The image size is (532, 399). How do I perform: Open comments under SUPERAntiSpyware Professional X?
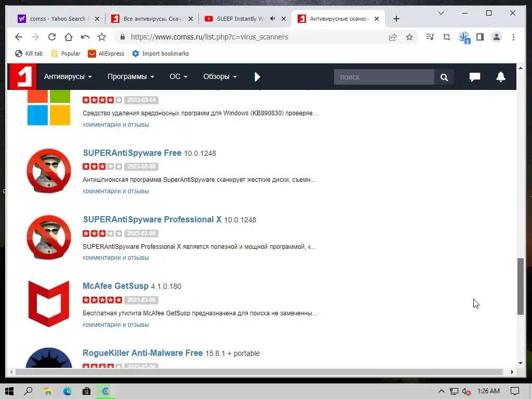point(116,258)
